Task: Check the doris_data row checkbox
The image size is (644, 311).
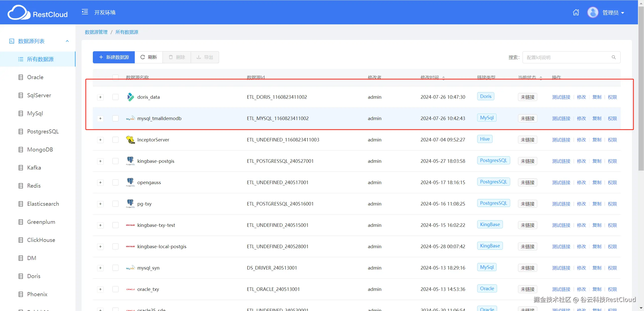Action: coord(115,97)
